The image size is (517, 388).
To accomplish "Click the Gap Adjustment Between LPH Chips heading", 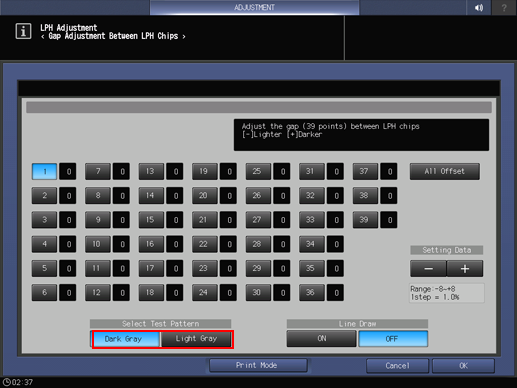I will [x=113, y=36].
